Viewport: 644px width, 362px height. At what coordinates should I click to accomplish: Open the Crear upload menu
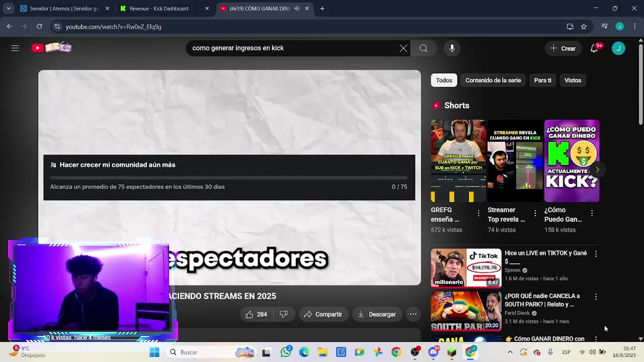pyautogui.click(x=563, y=48)
